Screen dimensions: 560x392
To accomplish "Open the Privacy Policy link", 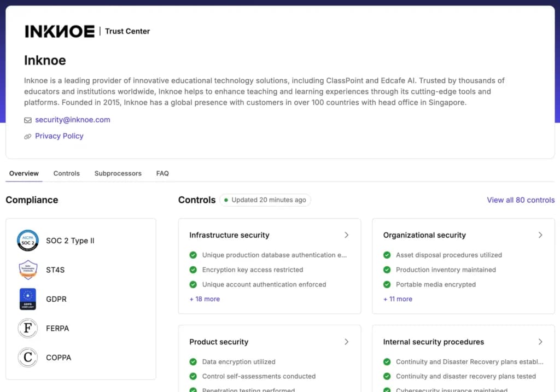I will click(59, 136).
